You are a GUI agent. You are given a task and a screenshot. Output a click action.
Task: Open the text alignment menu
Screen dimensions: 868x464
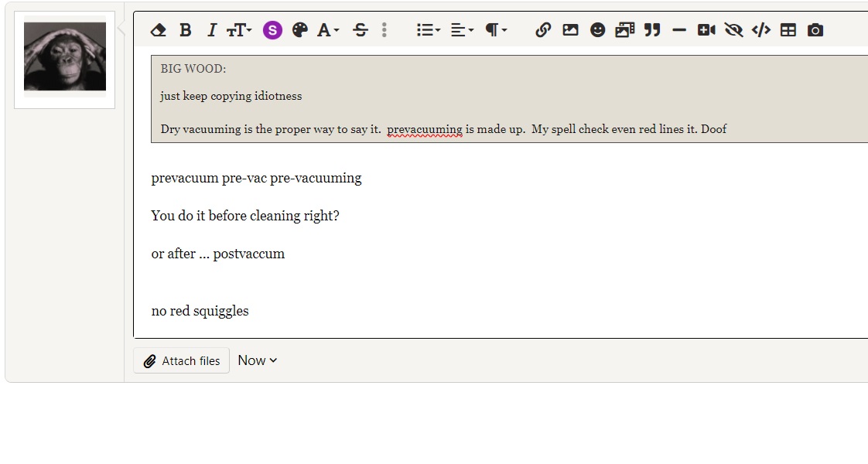pos(462,30)
